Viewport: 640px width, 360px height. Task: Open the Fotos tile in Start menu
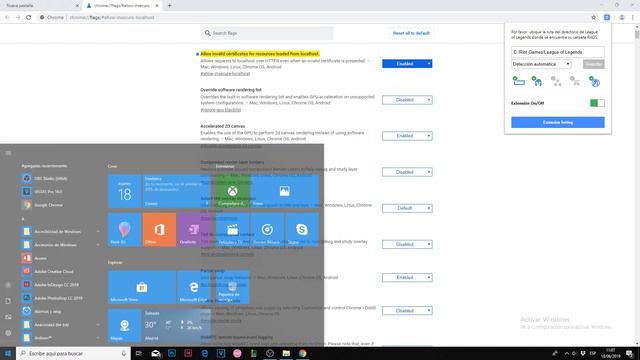coord(284,191)
